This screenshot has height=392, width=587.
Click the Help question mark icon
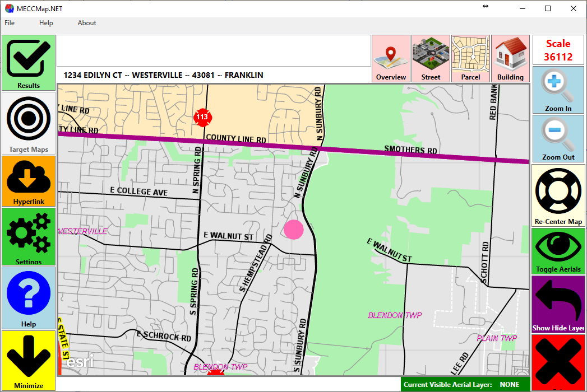pyautogui.click(x=29, y=297)
